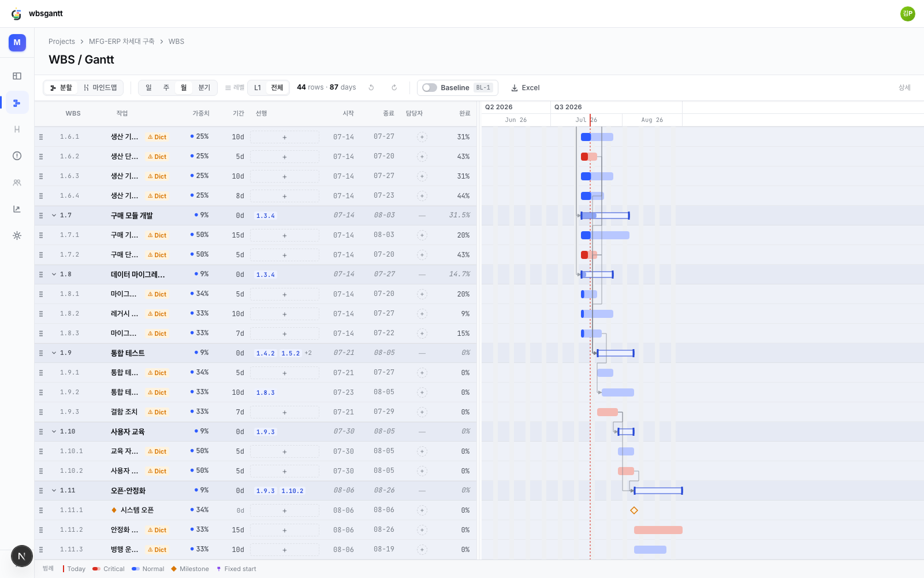The width and height of the screenshot is (924, 578).
Task: Set timeline scale to 분기 (quarter)
Action: (204, 88)
